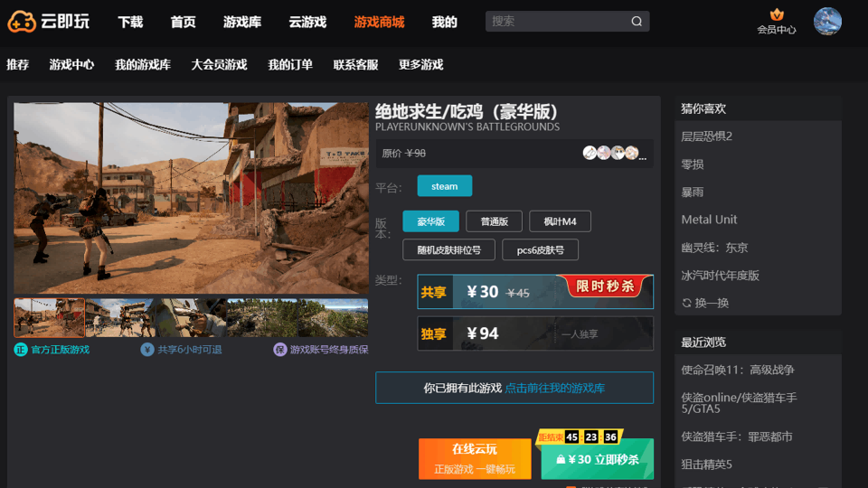The height and width of the screenshot is (488, 868).
Task: Go to 首页 in top navigation
Action: (x=184, y=22)
